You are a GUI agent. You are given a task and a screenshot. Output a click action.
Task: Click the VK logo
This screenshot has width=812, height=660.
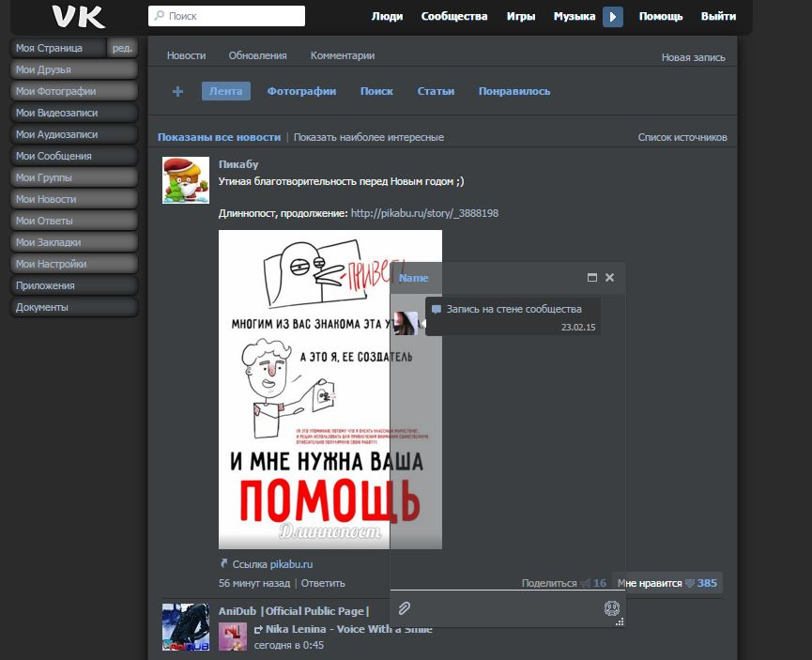[79, 16]
